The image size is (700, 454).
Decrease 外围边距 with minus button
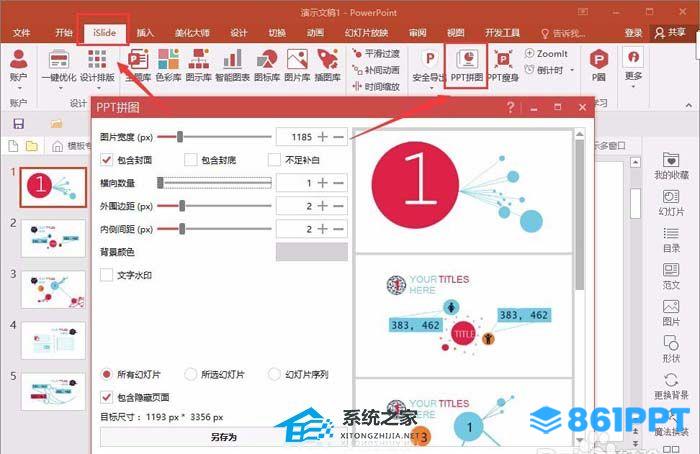point(339,206)
